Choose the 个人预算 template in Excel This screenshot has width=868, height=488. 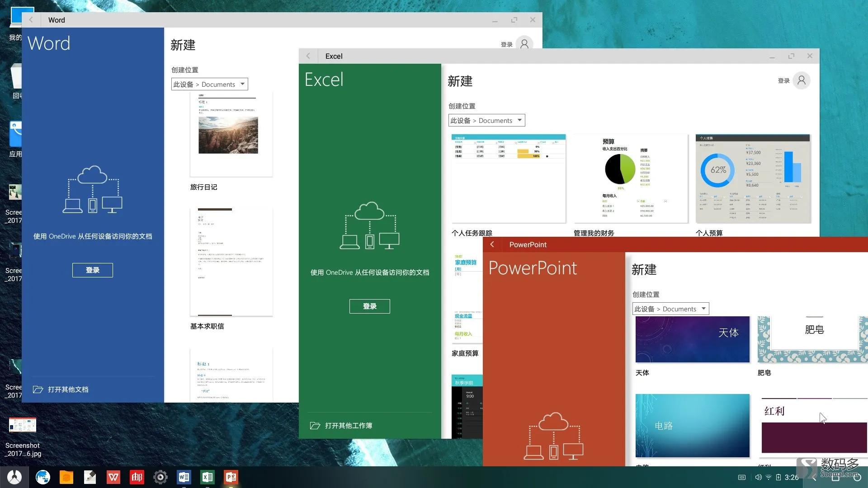[x=753, y=178]
